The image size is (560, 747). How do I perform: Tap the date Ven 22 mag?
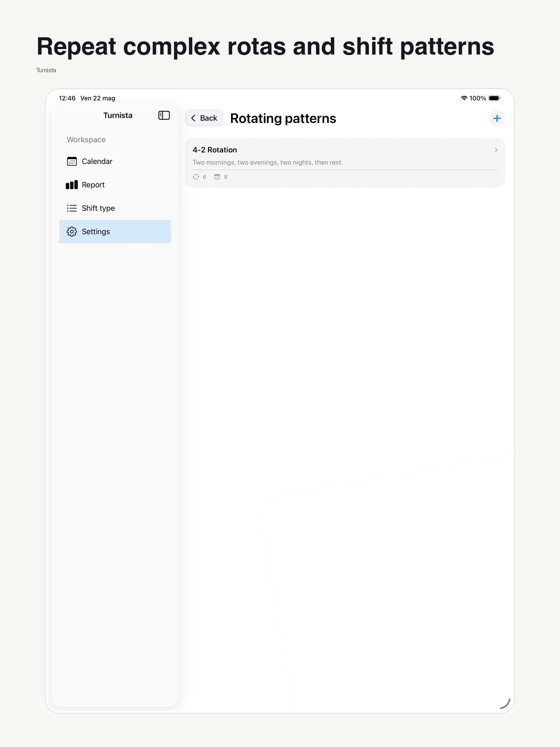98,98
